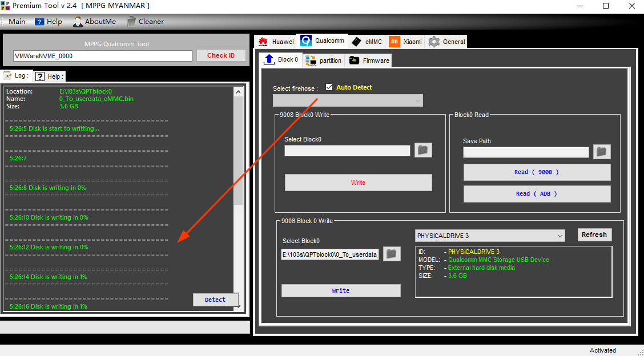This screenshot has width=644, height=356.
Task: Switch to the Help tab beside Log
Action: [x=49, y=76]
